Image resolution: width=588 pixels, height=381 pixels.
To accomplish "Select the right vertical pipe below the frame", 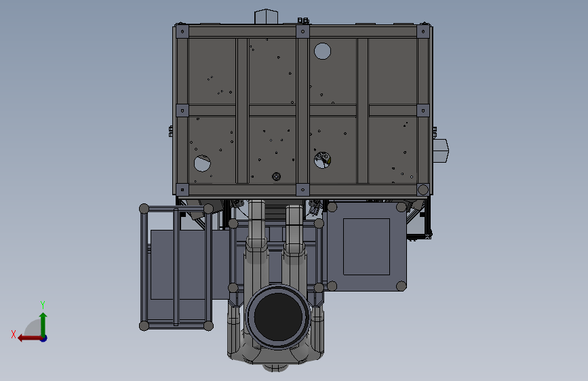I will (294, 228).
